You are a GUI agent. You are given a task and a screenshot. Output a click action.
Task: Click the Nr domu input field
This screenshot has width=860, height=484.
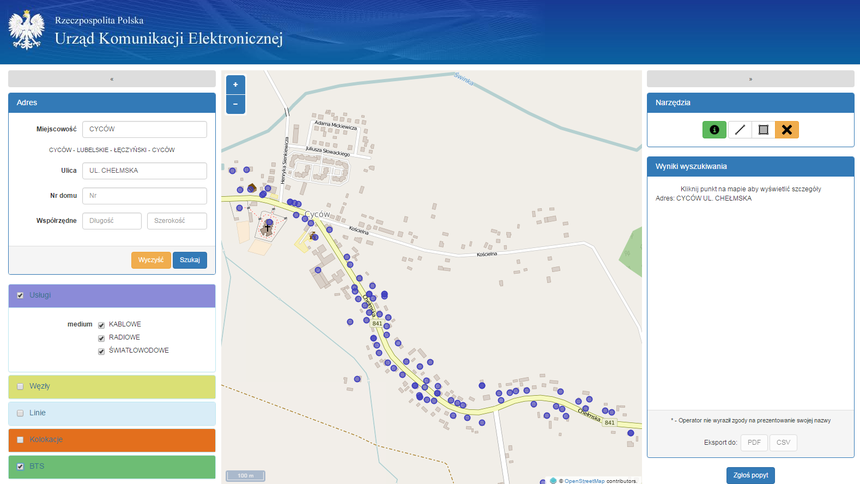click(x=144, y=196)
